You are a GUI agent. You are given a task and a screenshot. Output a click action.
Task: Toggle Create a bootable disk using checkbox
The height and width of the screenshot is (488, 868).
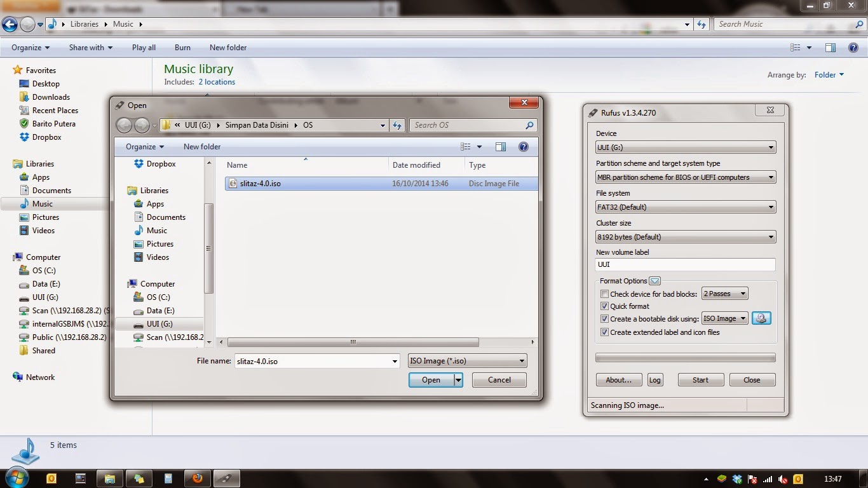coord(604,319)
